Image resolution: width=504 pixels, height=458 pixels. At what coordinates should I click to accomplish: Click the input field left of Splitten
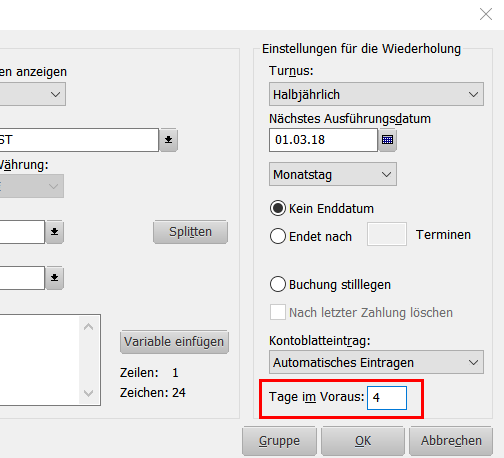pos(22,232)
